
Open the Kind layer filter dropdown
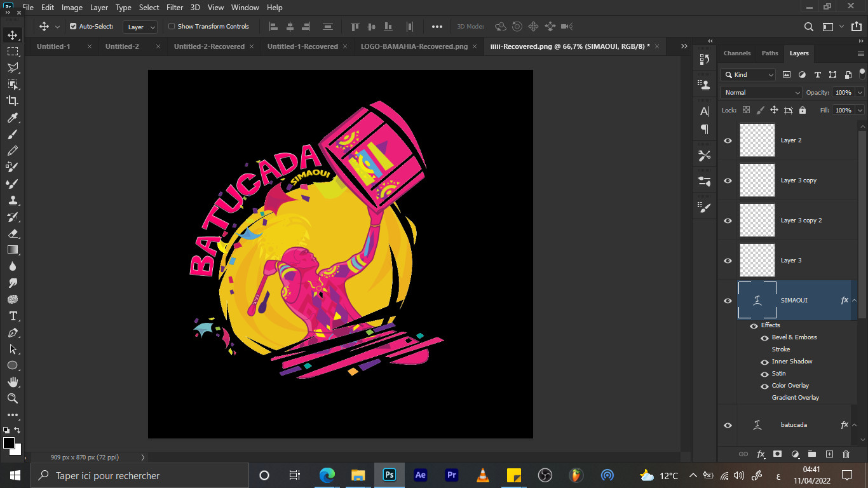[x=749, y=75]
